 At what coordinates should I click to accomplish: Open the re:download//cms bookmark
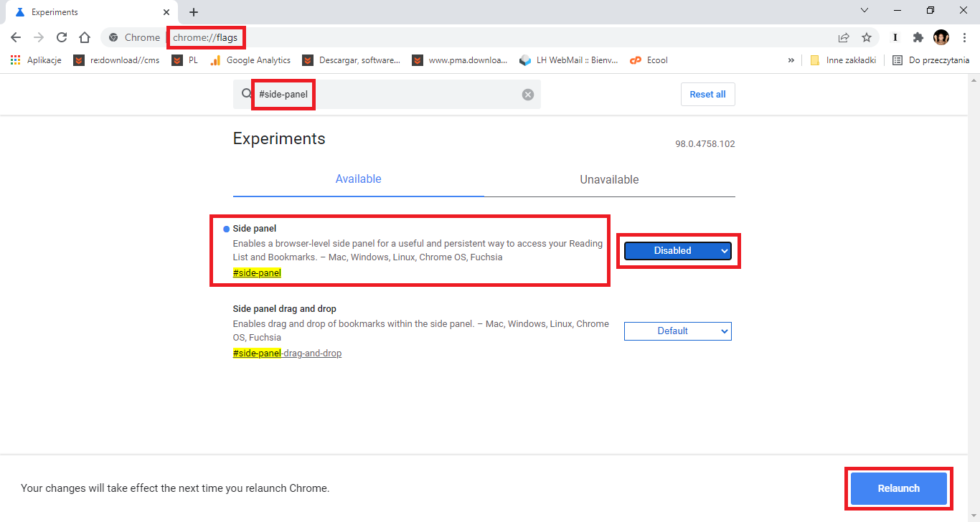[116, 60]
